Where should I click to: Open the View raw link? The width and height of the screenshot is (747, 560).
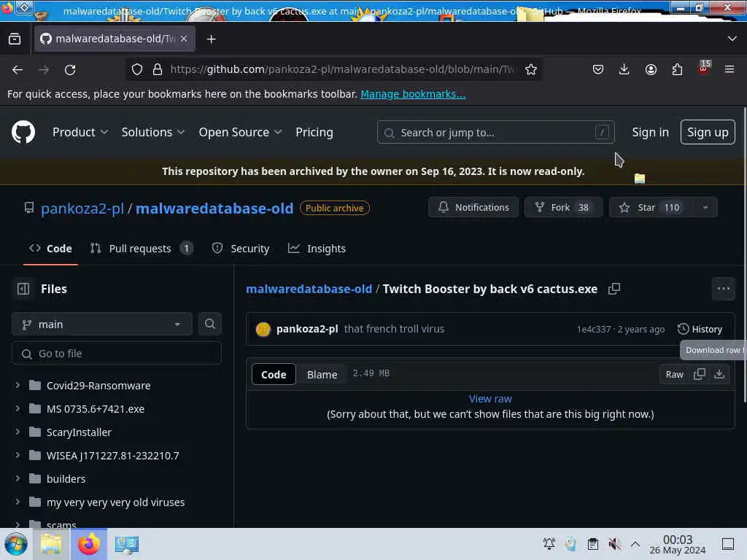pos(490,399)
